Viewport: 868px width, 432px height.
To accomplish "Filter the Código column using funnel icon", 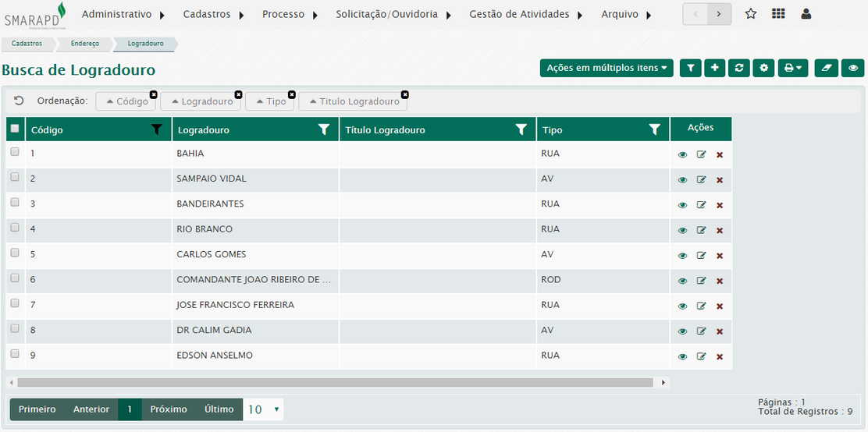I will [157, 130].
